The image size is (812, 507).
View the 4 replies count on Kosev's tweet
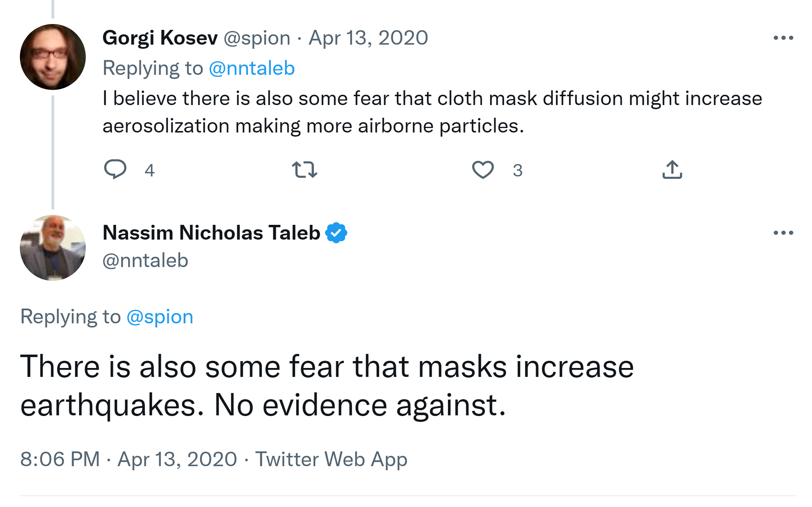(x=150, y=170)
